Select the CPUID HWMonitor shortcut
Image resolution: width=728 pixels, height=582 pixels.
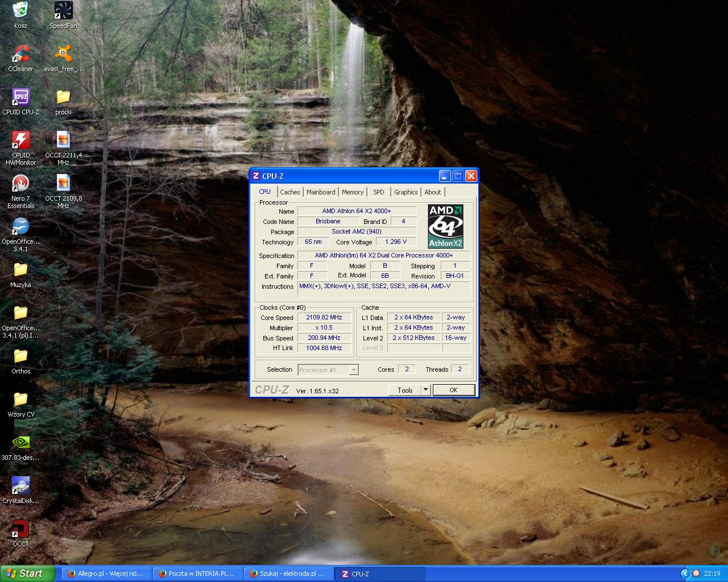tap(20, 140)
